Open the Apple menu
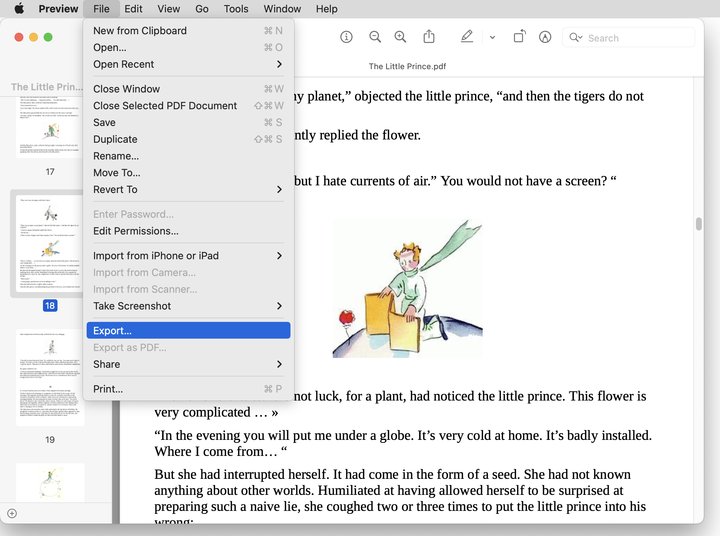Viewport: 720px width, 536px height. pyautogui.click(x=19, y=9)
